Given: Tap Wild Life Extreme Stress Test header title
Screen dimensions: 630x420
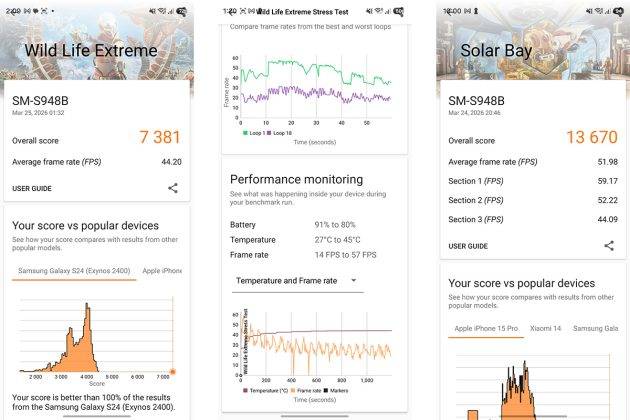Looking at the screenshot, I should pos(302,12).
